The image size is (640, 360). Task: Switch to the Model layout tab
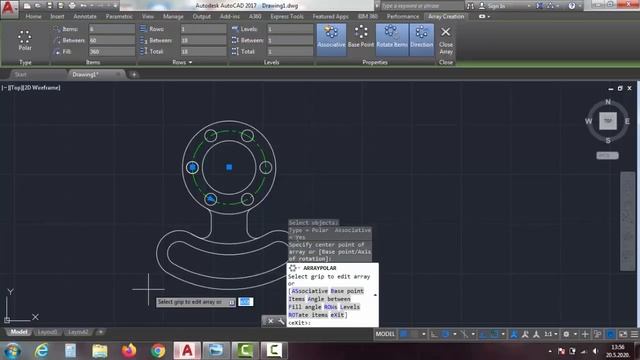(19, 332)
